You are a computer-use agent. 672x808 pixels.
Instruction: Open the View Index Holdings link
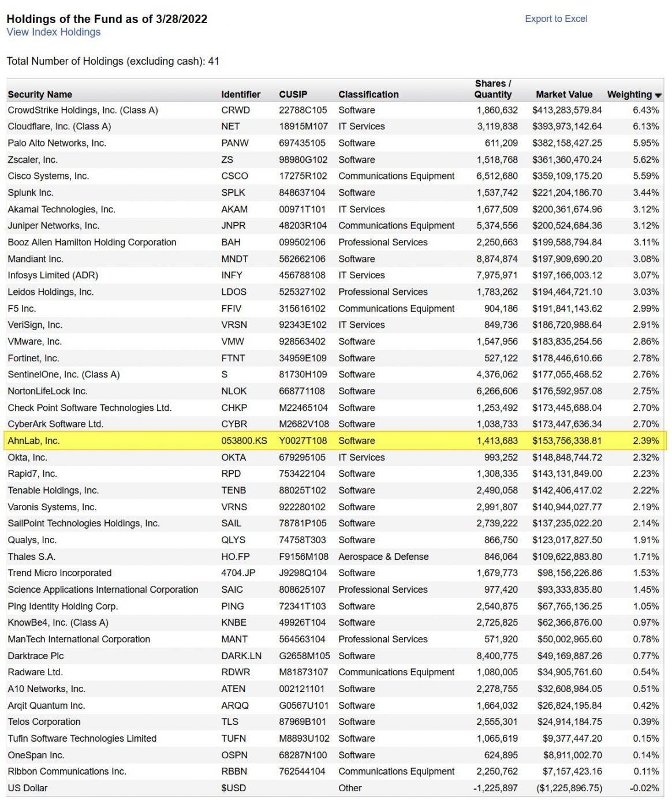coord(53,32)
